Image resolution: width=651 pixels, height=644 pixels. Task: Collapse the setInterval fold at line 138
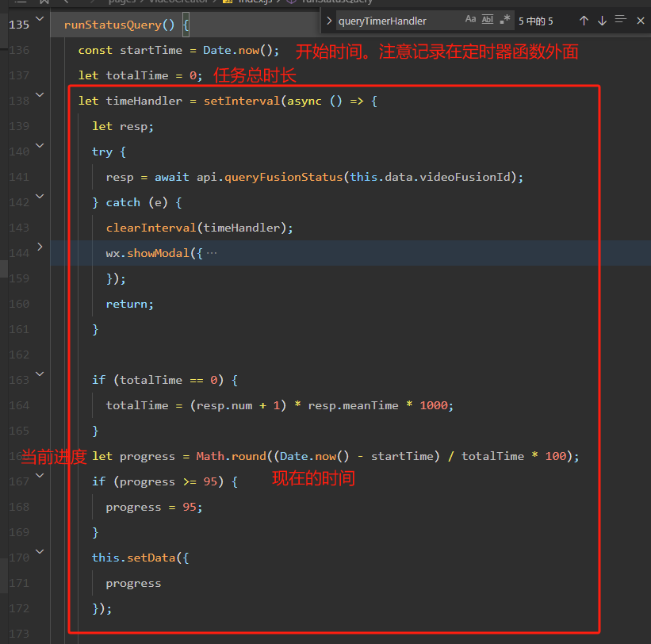40,94
